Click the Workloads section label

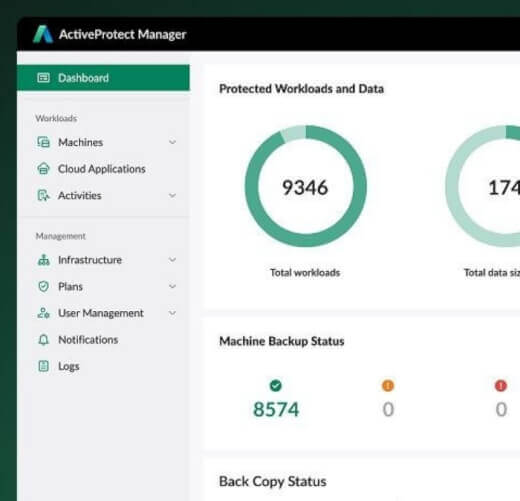56,118
